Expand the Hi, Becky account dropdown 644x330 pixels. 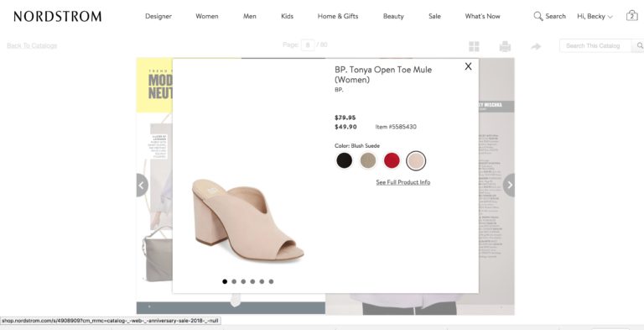coord(595,17)
